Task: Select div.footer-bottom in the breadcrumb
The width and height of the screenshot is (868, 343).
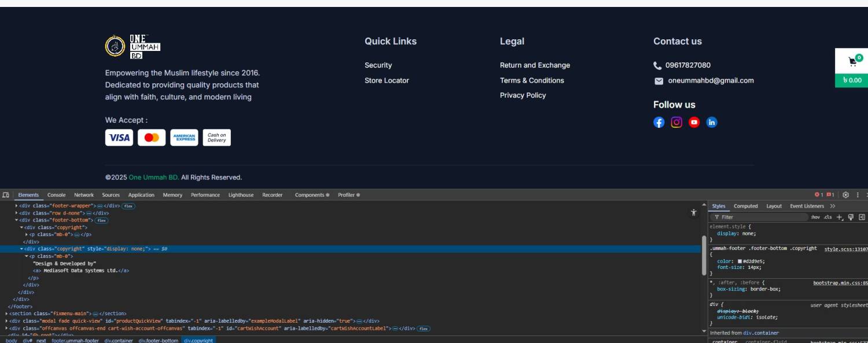Action: 159,341
